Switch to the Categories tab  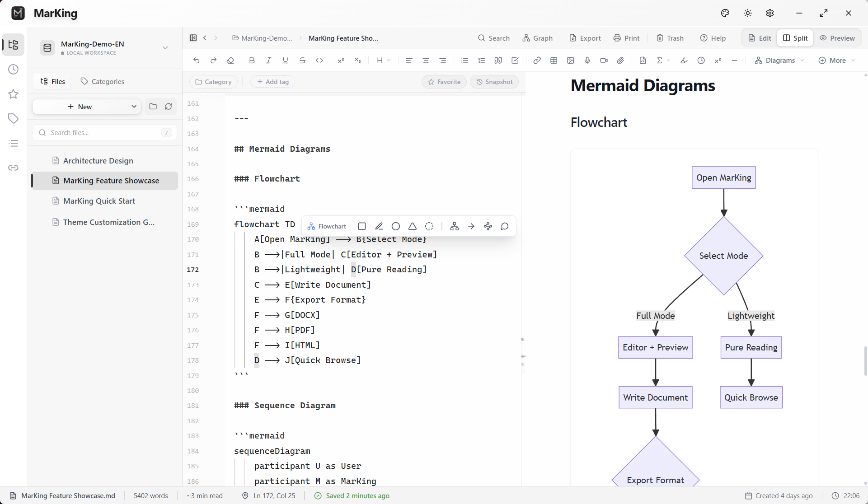point(102,81)
